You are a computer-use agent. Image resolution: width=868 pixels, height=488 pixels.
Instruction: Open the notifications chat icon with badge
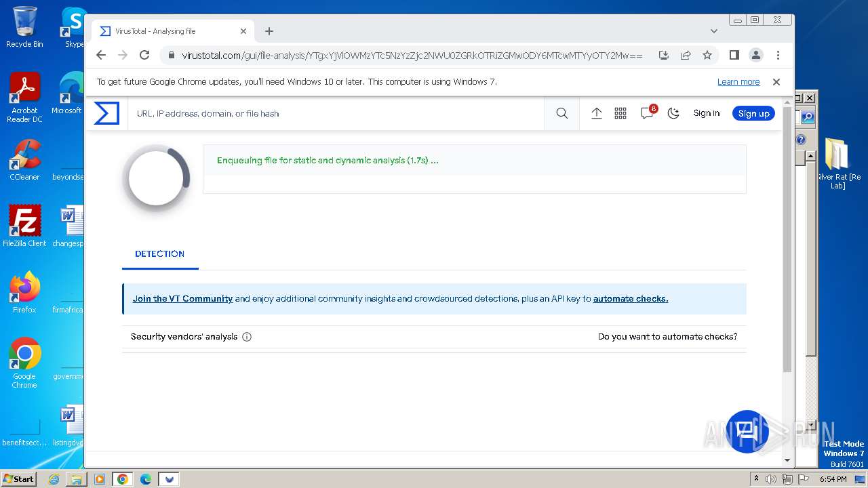pyautogui.click(x=648, y=113)
